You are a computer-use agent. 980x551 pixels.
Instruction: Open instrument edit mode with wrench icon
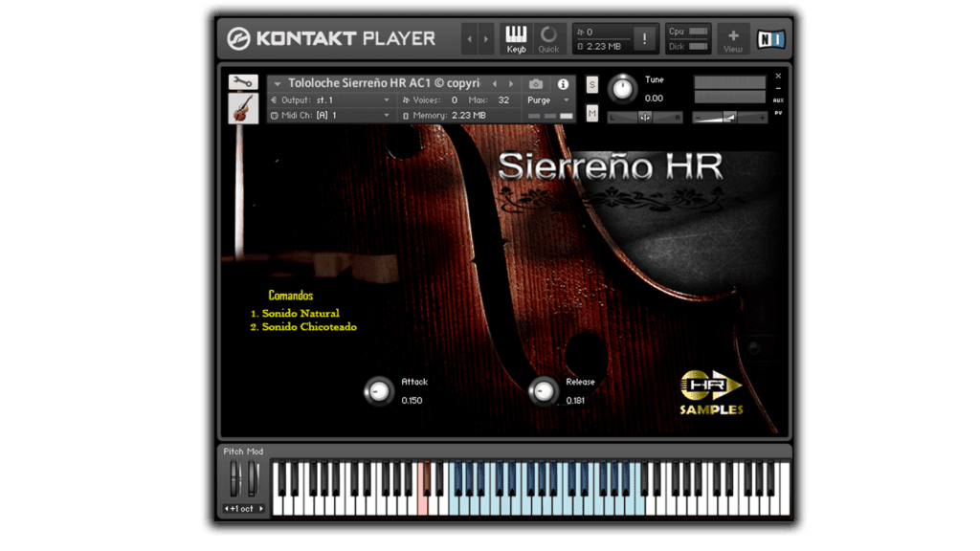point(243,82)
